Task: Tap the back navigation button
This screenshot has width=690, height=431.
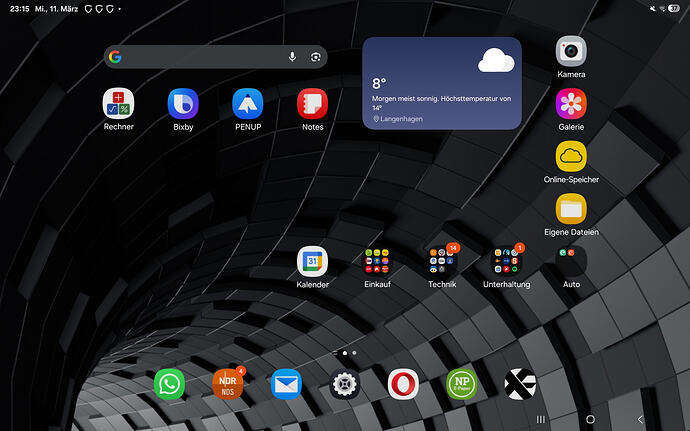Action: [x=640, y=419]
